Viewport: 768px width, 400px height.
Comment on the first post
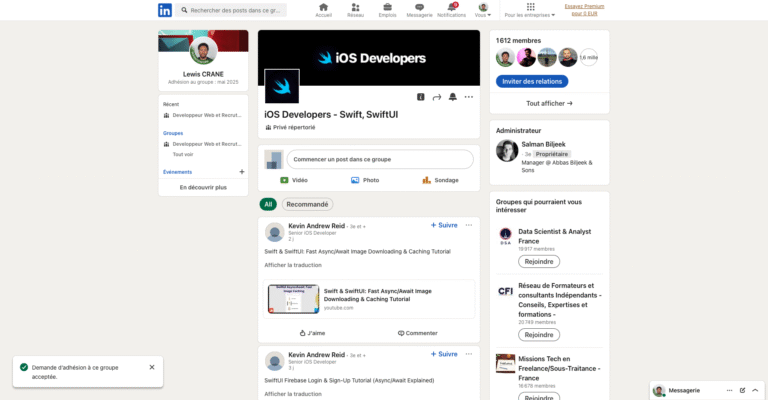tap(417, 333)
